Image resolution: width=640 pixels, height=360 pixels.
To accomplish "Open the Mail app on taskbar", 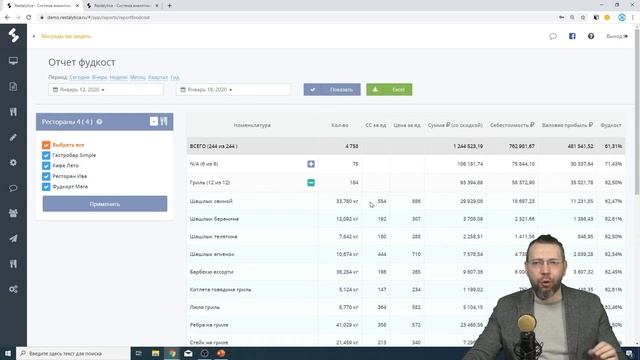I will (x=188, y=353).
